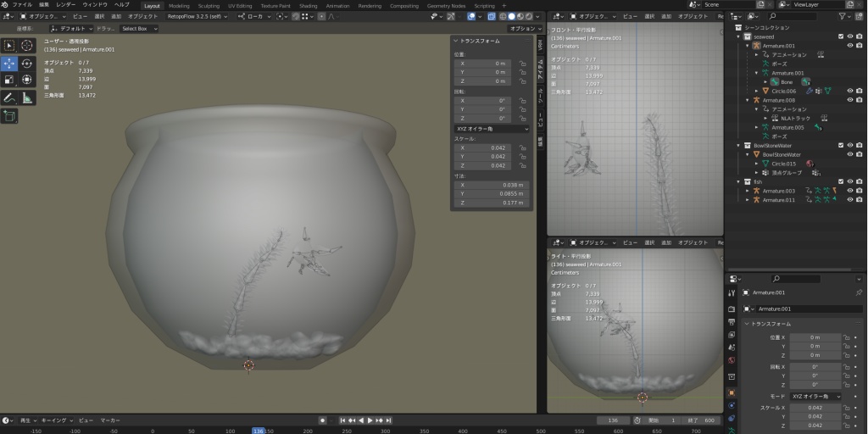
Task: Open the File menu
Action: [22, 5]
